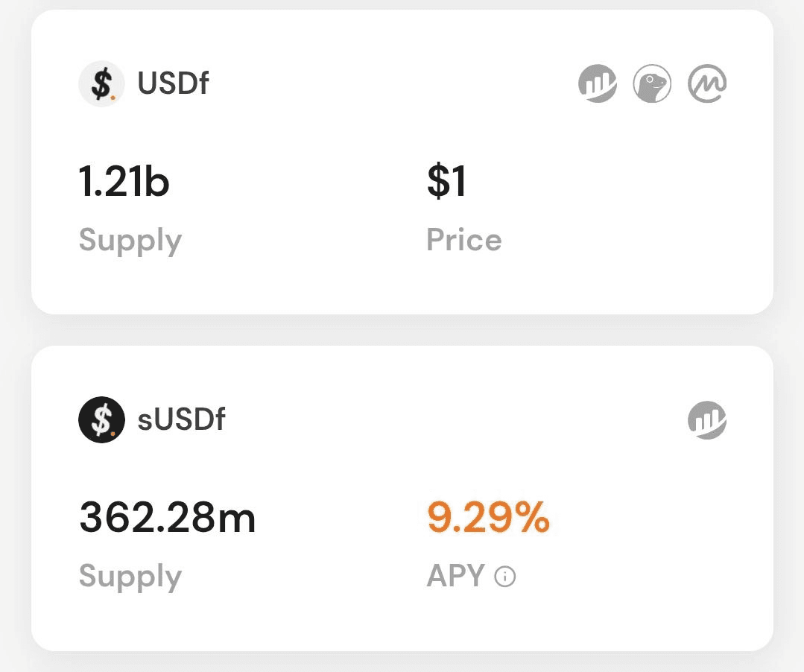Select the USDf token name
This screenshot has width=804, height=672.
174,83
